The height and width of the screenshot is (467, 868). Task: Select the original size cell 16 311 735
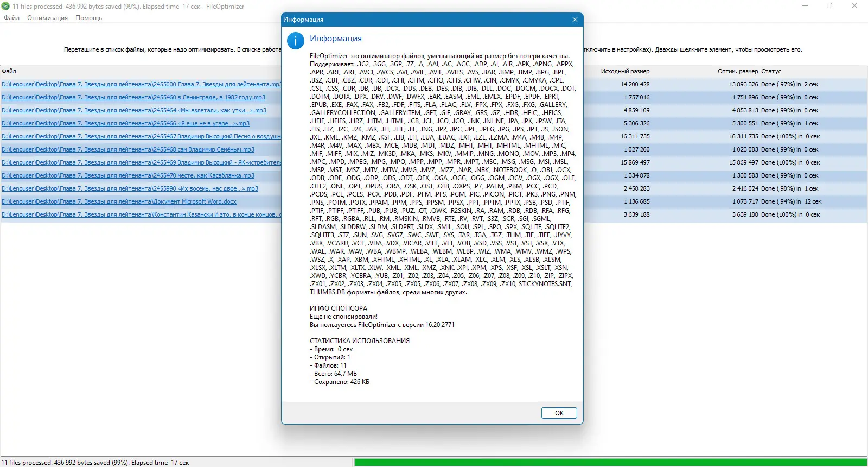click(x=635, y=136)
